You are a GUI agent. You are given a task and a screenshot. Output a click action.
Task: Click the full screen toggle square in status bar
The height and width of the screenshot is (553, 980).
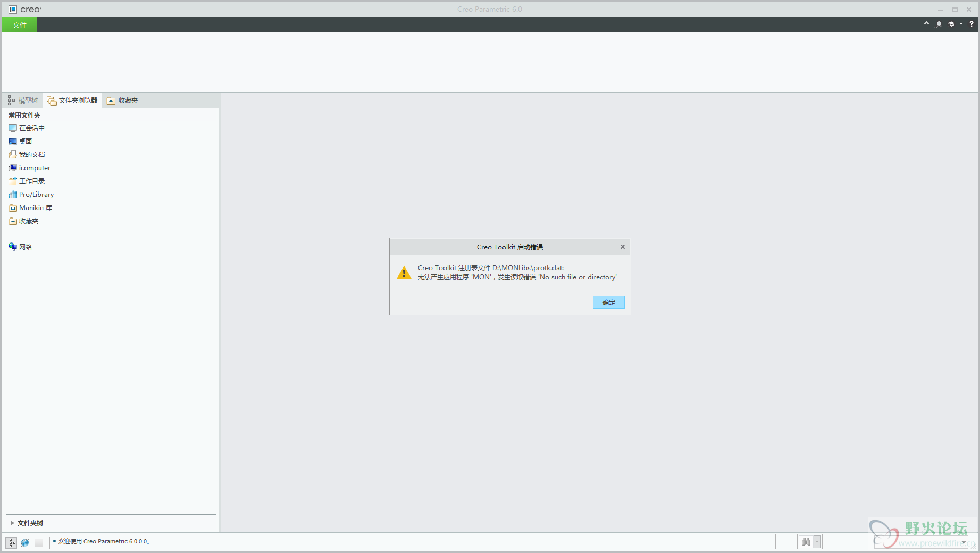click(x=39, y=542)
